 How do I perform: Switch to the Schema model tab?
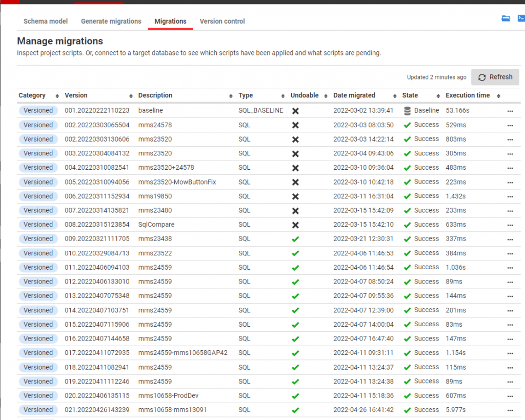click(x=45, y=21)
